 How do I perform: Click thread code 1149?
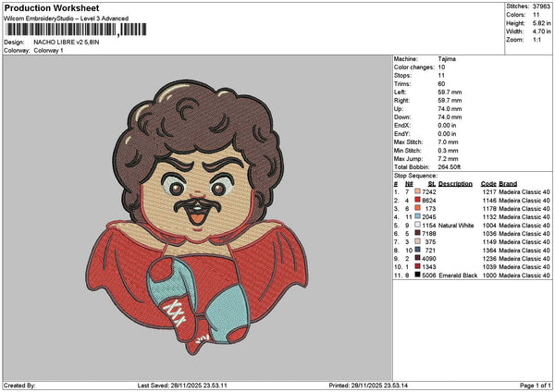click(489, 242)
